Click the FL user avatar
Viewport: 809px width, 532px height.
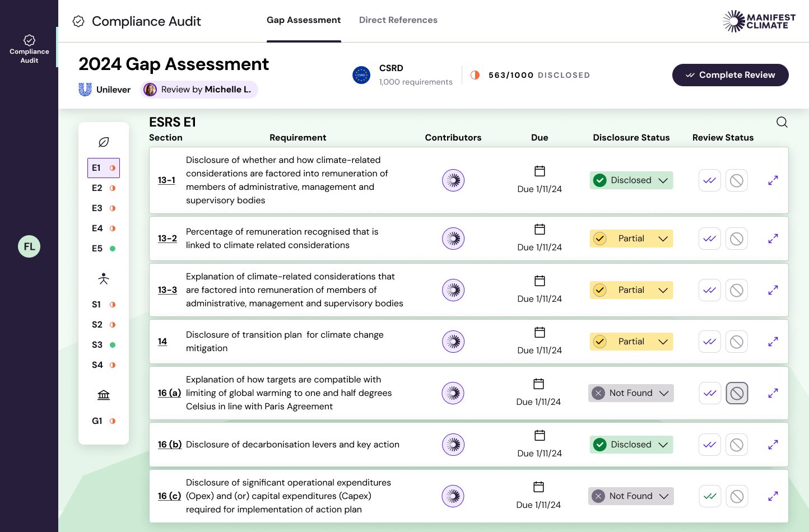pyautogui.click(x=29, y=246)
